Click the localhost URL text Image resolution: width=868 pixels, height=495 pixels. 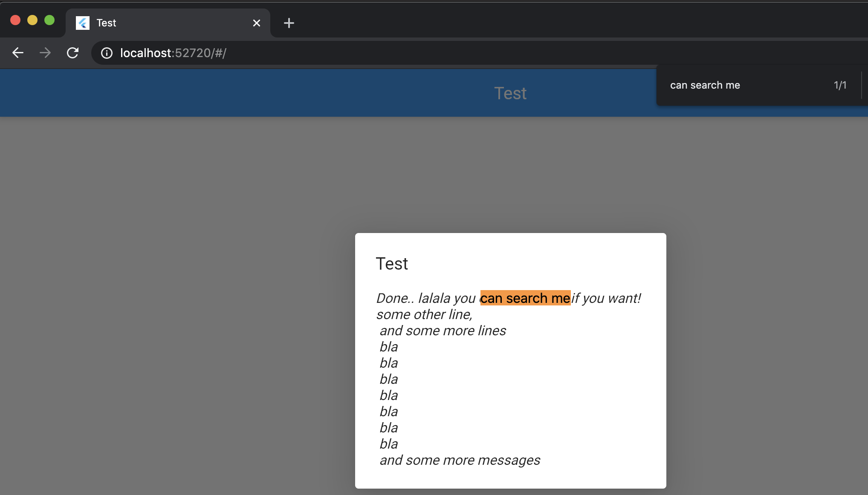click(173, 53)
